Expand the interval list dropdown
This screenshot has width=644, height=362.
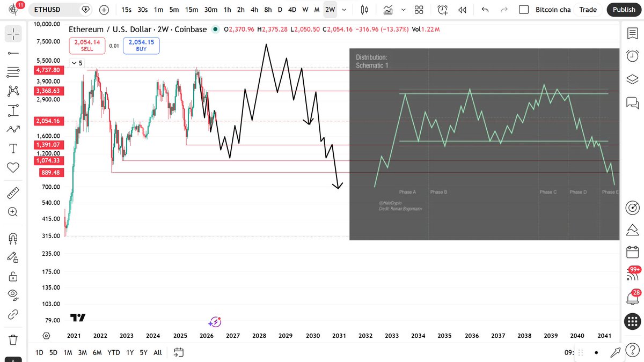pyautogui.click(x=344, y=10)
